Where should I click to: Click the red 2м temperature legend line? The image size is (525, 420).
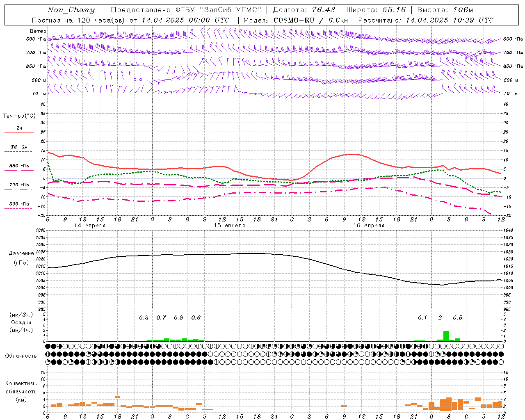click(x=19, y=132)
